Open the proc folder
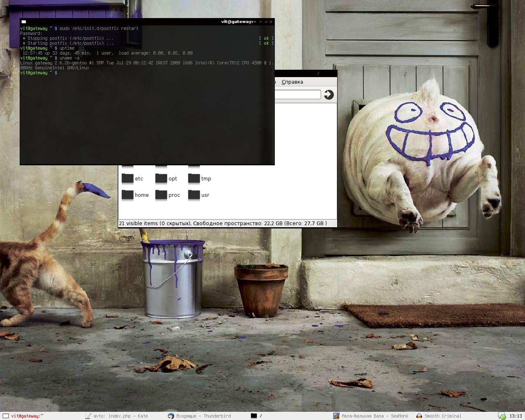 (168, 195)
